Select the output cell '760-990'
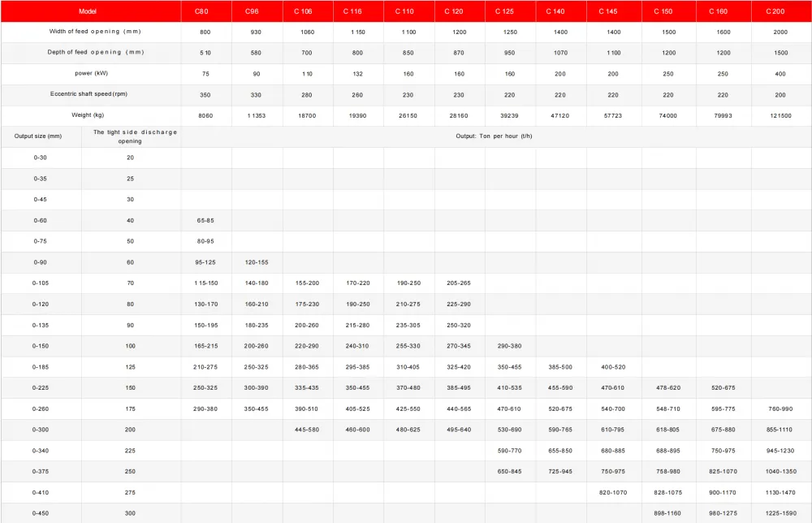The height and width of the screenshot is (523, 812). [780, 409]
